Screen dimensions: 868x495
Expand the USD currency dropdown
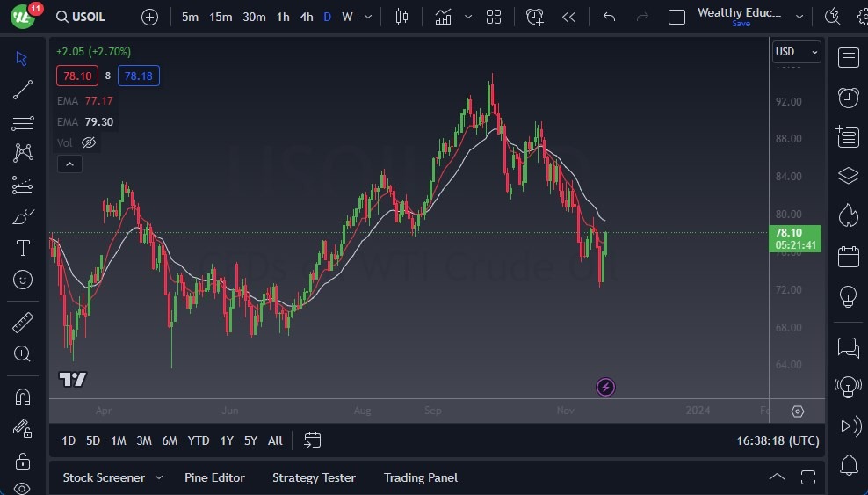[x=796, y=52]
